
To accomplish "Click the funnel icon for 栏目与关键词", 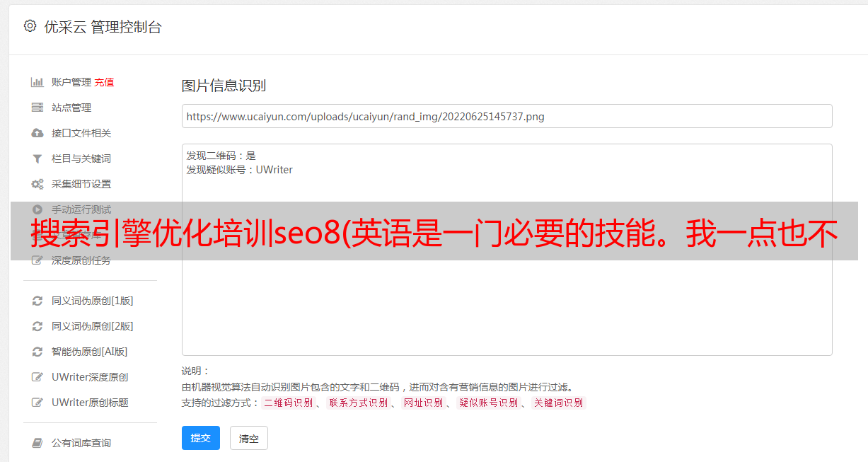I will (37, 158).
